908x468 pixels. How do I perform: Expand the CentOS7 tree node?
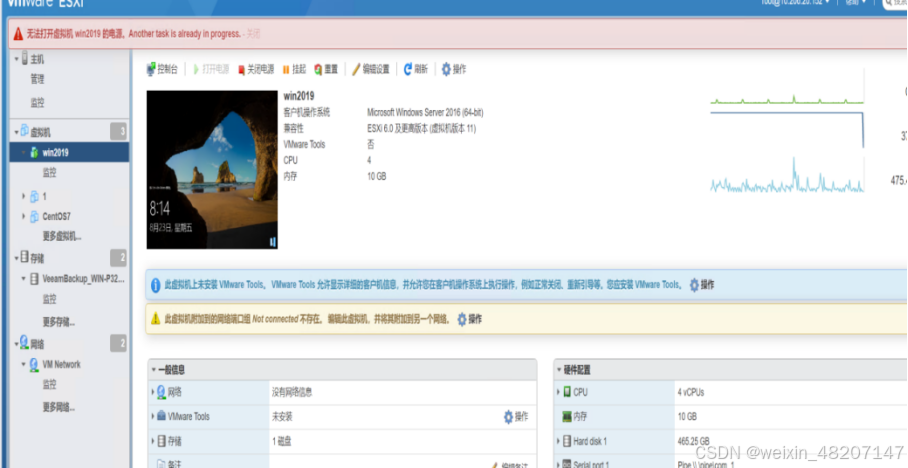pos(24,216)
